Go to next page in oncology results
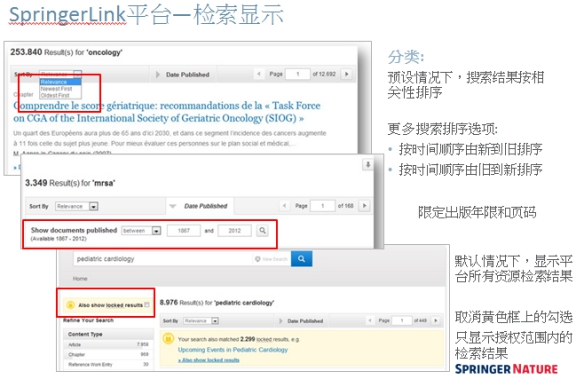 click(346, 74)
